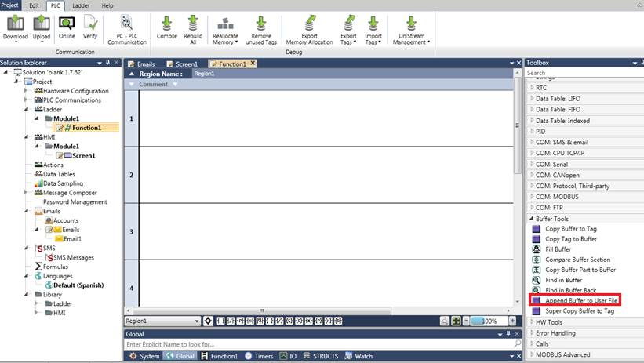Viewport: 644px width, 363px height.
Task: Select Default (Spanish) language
Action: (x=78, y=285)
